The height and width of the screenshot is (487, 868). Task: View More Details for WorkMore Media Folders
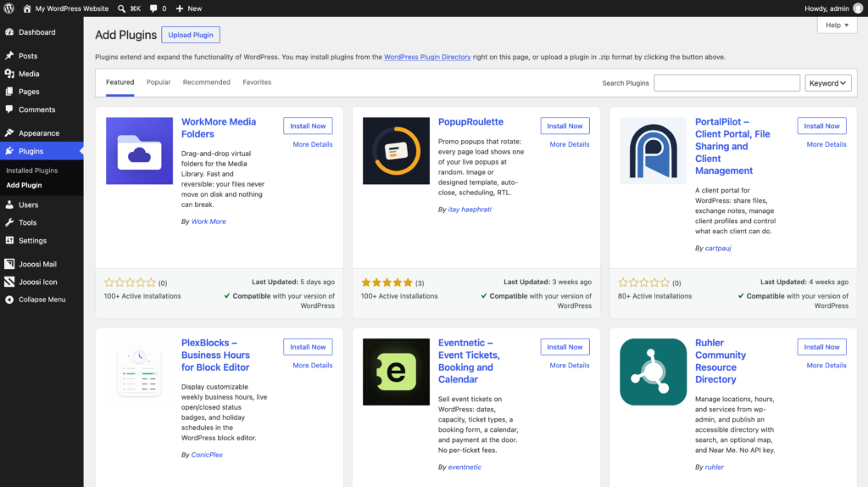313,144
